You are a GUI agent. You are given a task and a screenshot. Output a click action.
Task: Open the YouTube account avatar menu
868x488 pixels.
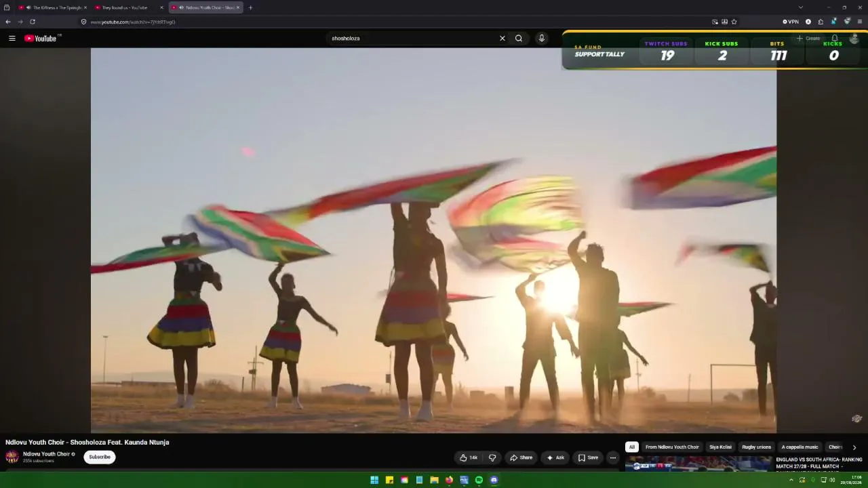click(854, 39)
